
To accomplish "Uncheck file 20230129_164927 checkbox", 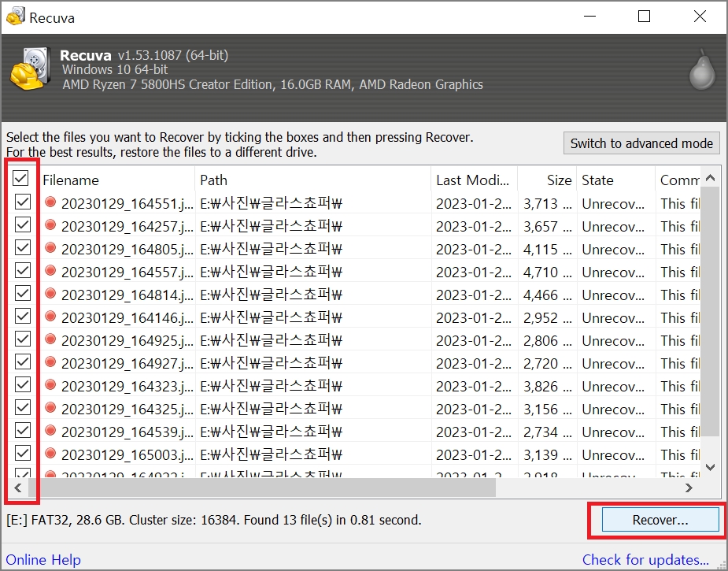I will tap(23, 362).
